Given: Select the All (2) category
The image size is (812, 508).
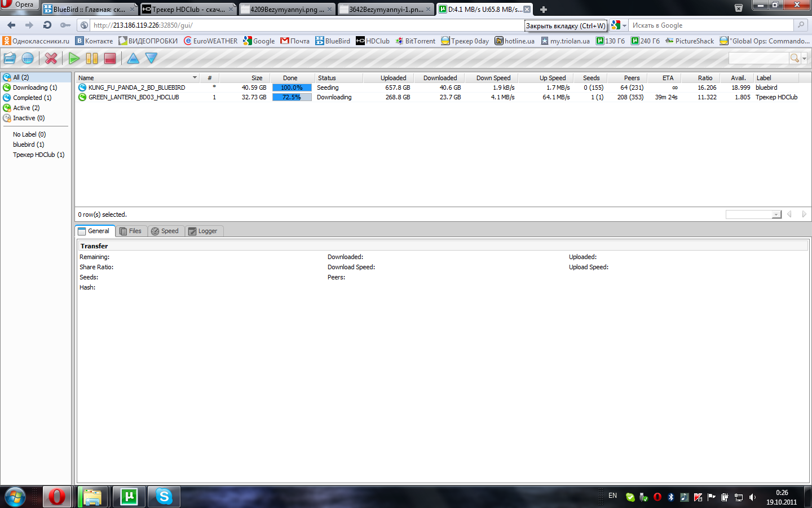Looking at the screenshot, I should point(36,77).
